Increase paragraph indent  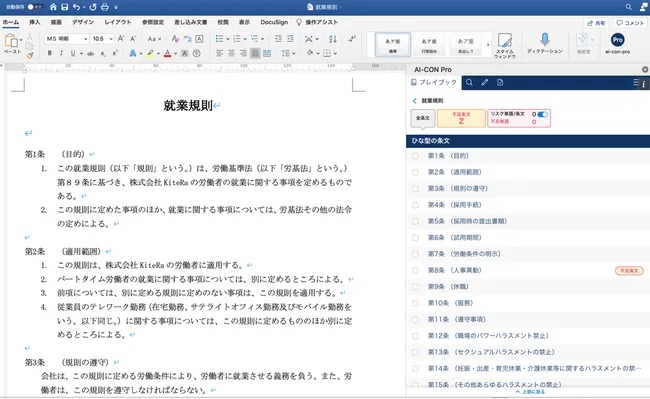click(x=290, y=39)
